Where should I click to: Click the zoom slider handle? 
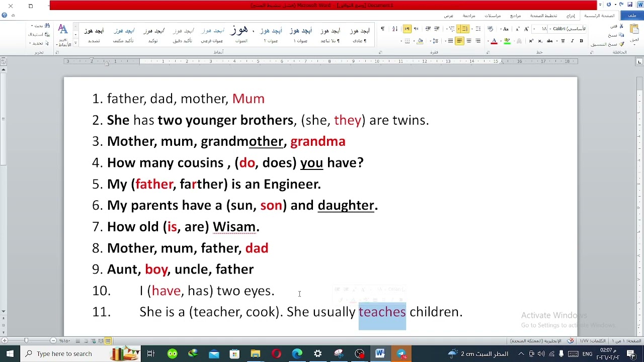click(26, 341)
